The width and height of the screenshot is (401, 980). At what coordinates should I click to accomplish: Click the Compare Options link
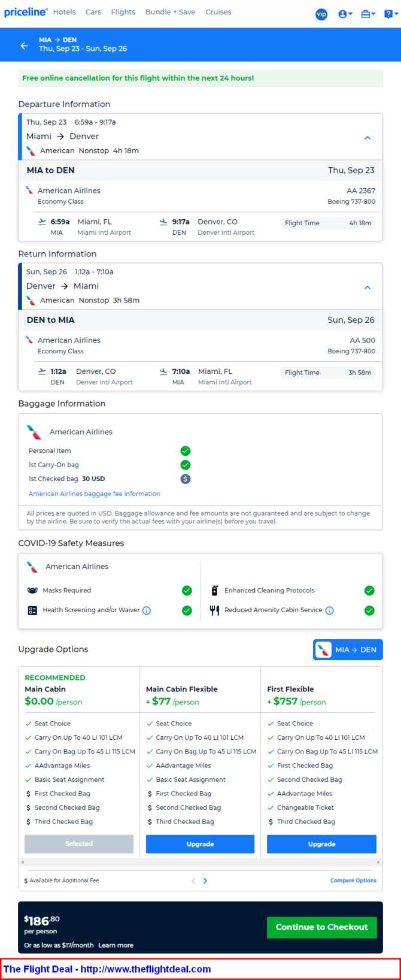click(353, 881)
